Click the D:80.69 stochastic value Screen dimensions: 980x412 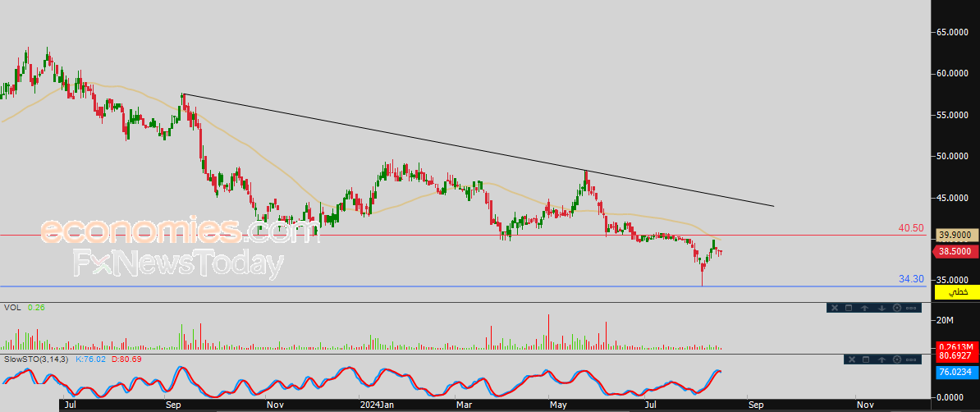(x=127, y=359)
